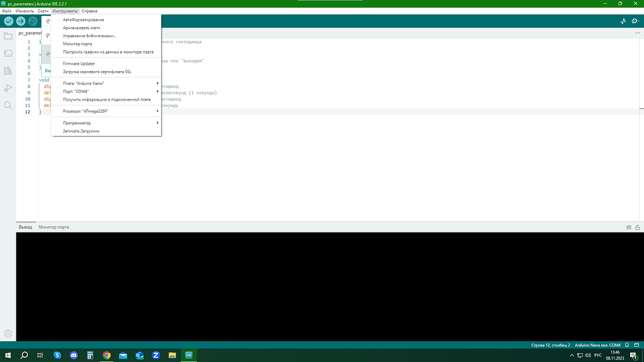
Task: Click the Upload arrow button
Action: tap(21, 21)
